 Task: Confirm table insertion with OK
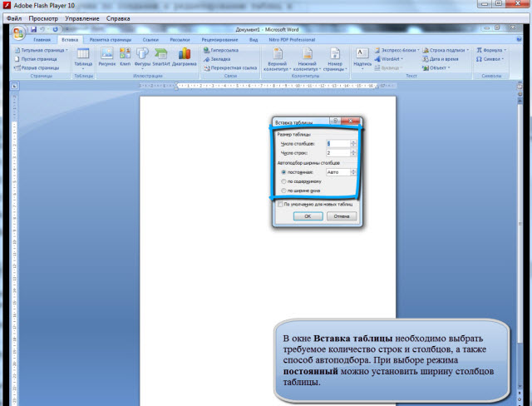(308, 216)
